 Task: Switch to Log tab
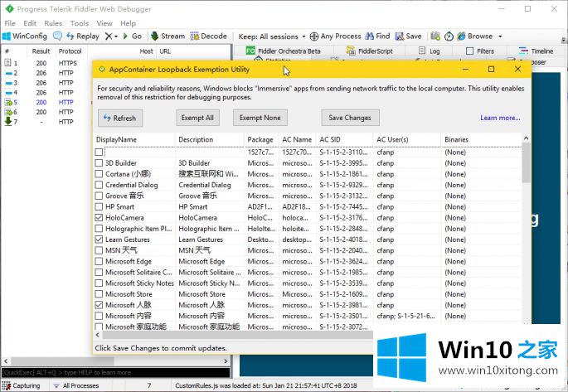[x=430, y=51]
